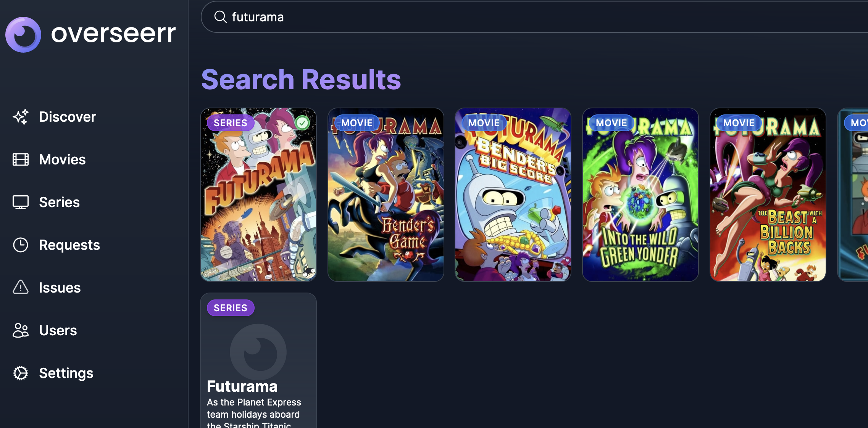The width and height of the screenshot is (868, 428).
Task: Click the search magnifier icon
Action: pos(220,17)
